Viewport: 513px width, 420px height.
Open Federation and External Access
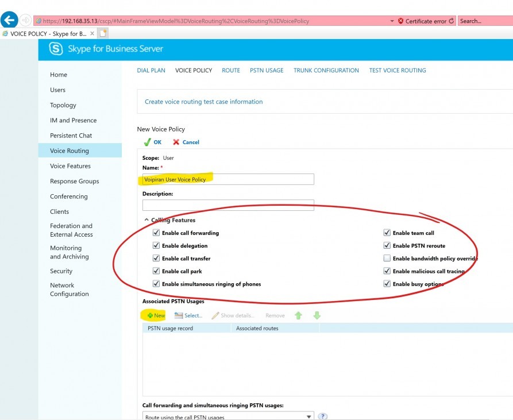pos(71,230)
